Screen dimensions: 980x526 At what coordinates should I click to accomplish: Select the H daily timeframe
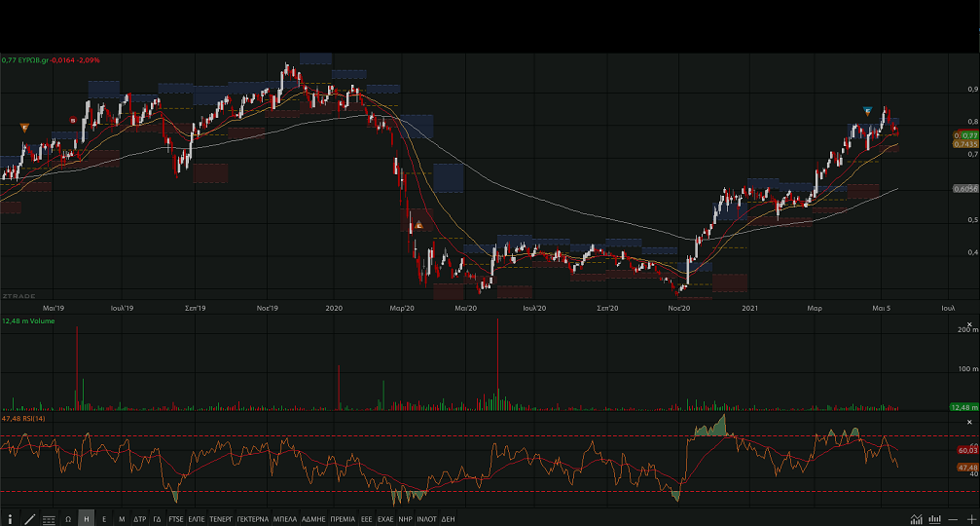click(87, 519)
